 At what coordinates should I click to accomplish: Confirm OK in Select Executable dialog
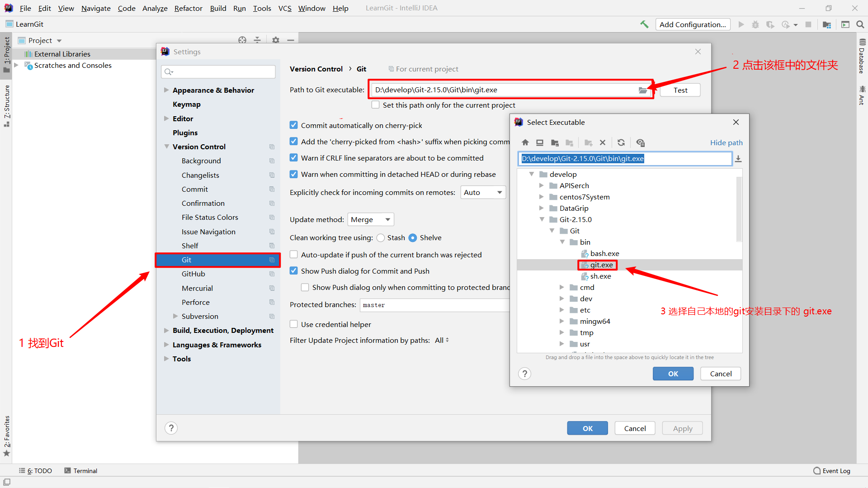click(673, 374)
